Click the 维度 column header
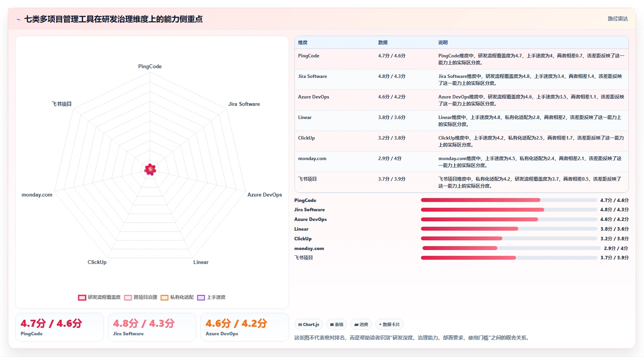 pos(303,43)
